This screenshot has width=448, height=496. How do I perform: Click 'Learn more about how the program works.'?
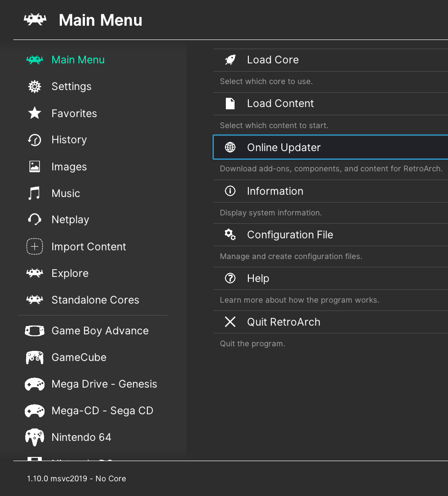click(300, 300)
